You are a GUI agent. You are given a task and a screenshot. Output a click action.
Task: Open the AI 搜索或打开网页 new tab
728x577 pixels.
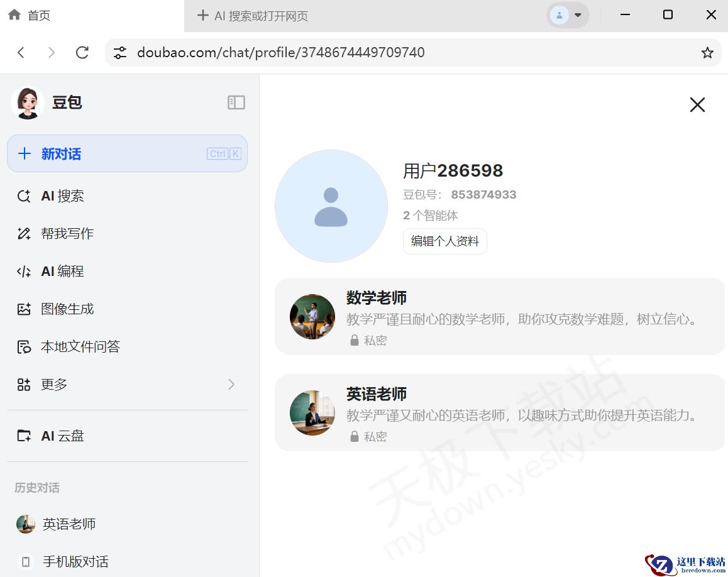[253, 16]
